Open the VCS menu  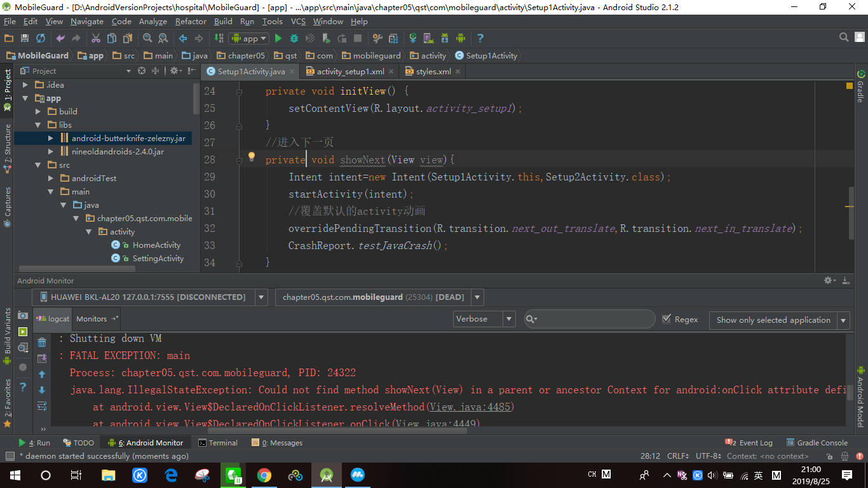pos(298,21)
